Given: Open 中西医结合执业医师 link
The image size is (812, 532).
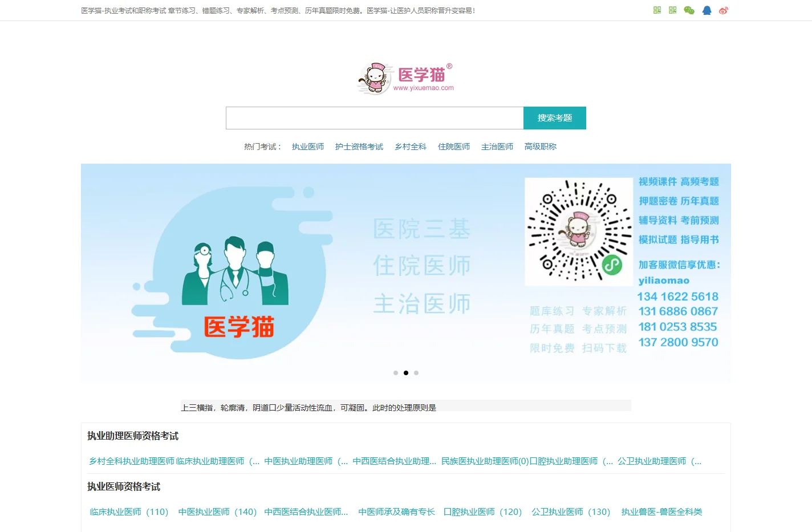Looking at the screenshot, I should 306,512.
